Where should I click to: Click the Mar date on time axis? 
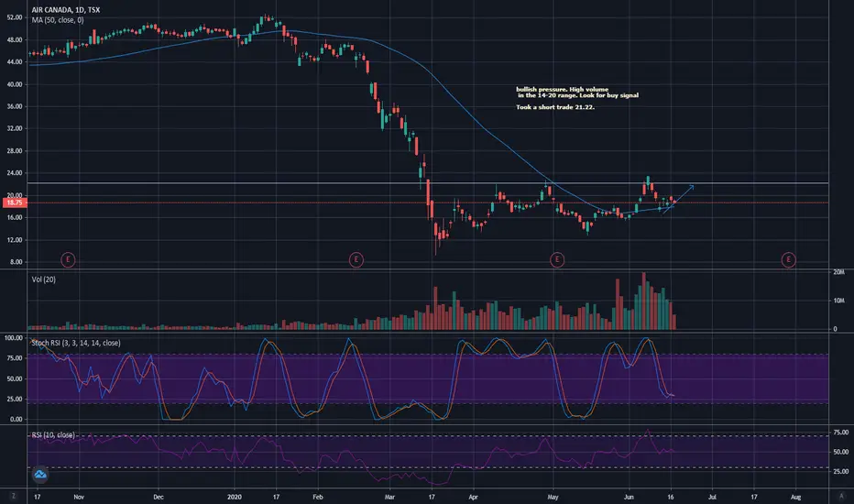click(x=389, y=497)
